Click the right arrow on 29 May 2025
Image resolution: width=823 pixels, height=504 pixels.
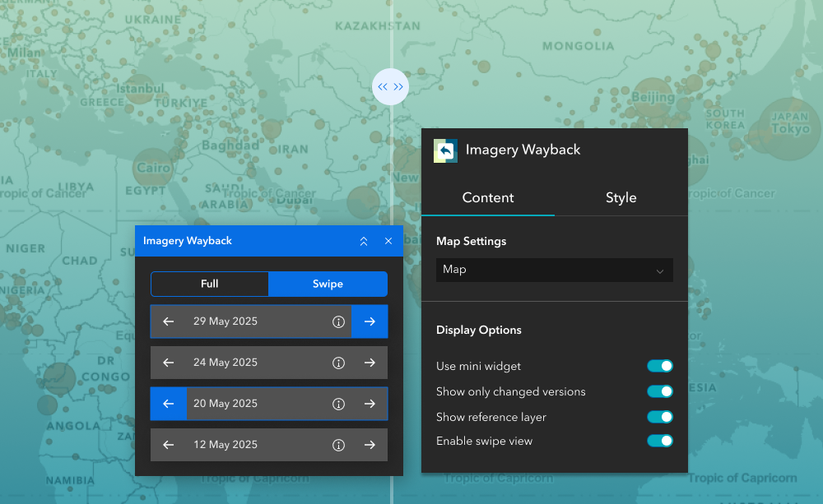(370, 321)
